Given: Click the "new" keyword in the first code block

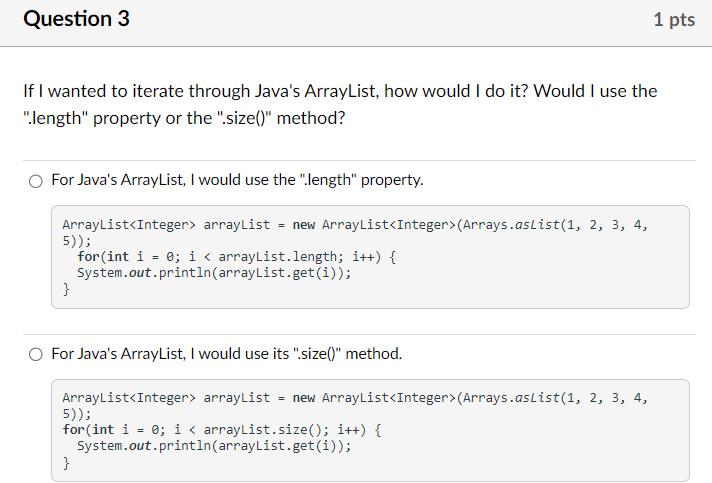Looking at the screenshot, I should (304, 225).
